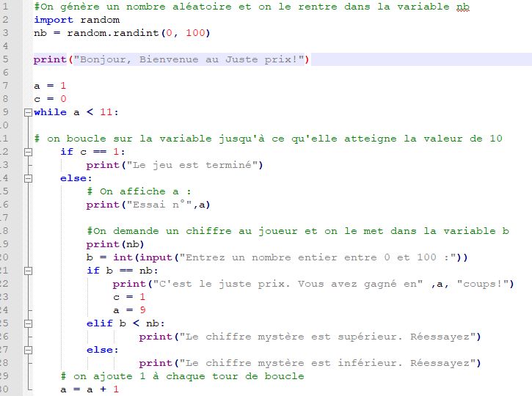The width and height of the screenshot is (532, 396).
Task: Click comment 'on ajoute 1 à chaque tour'
Action: 182,376
